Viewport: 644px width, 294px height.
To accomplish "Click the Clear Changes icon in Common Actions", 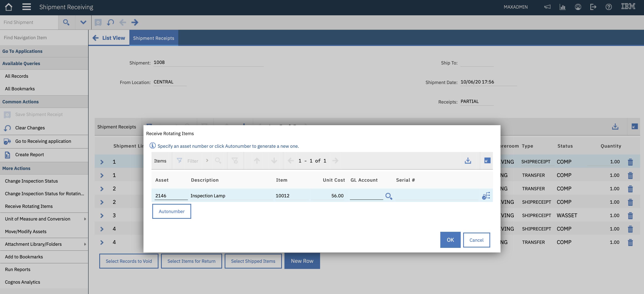I will pyautogui.click(x=7, y=128).
